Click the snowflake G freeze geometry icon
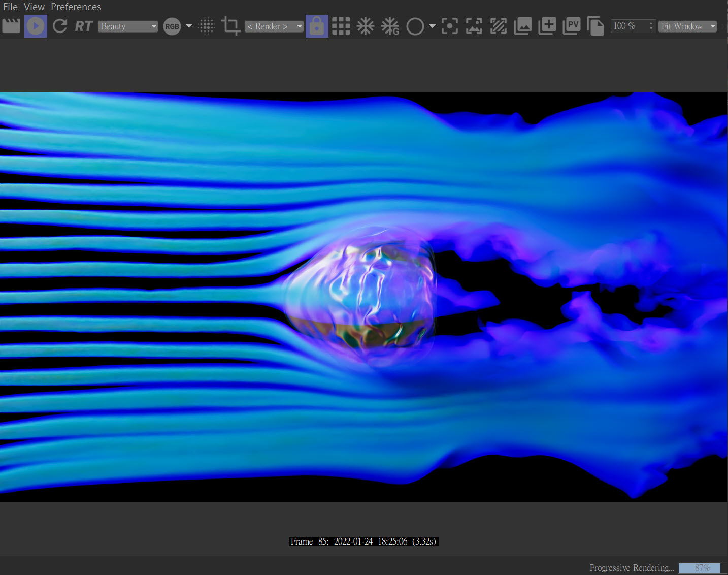This screenshot has width=728, height=575. pos(390,26)
